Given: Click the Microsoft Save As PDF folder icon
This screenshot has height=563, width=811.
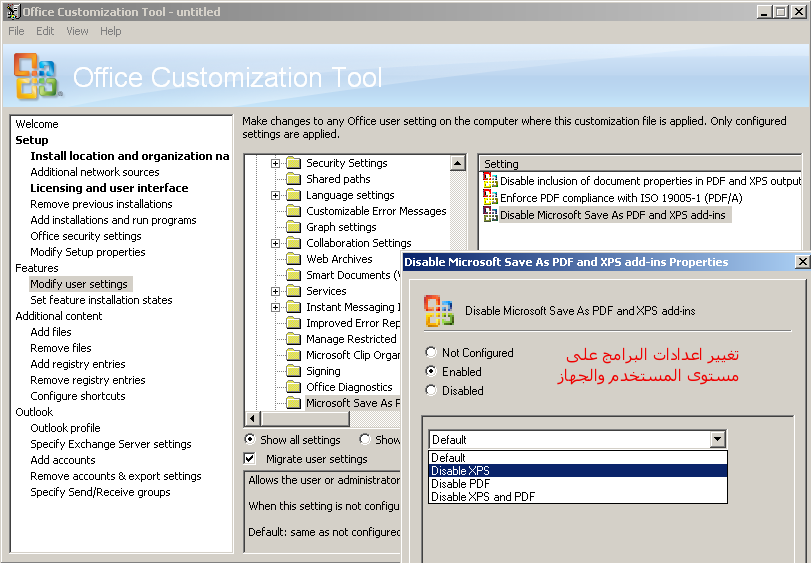Looking at the screenshot, I should coord(294,403).
